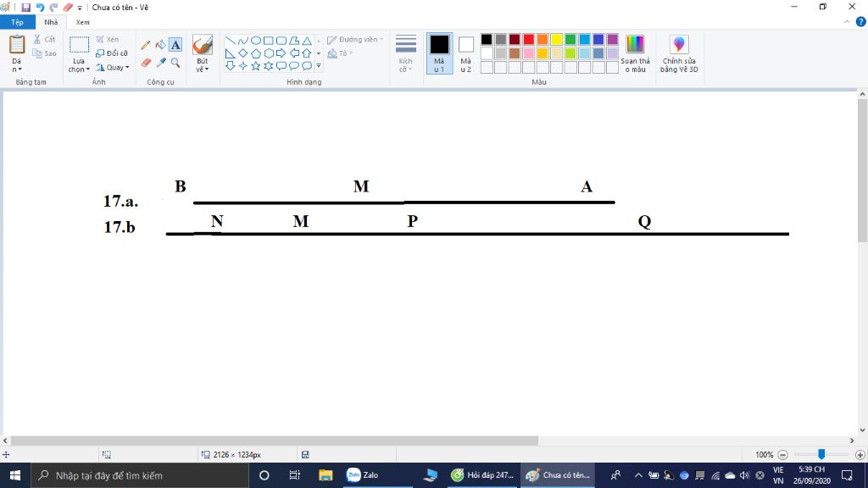The width and height of the screenshot is (868, 488).
Task: Pick the yellow color swatch
Action: [556, 39]
